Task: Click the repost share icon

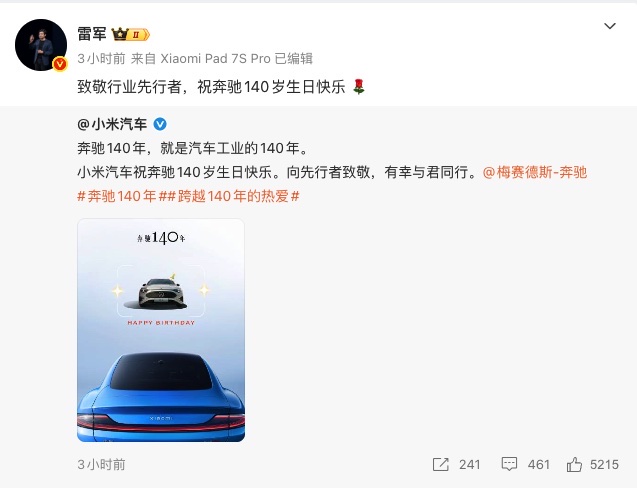Action: tap(440, 464)
